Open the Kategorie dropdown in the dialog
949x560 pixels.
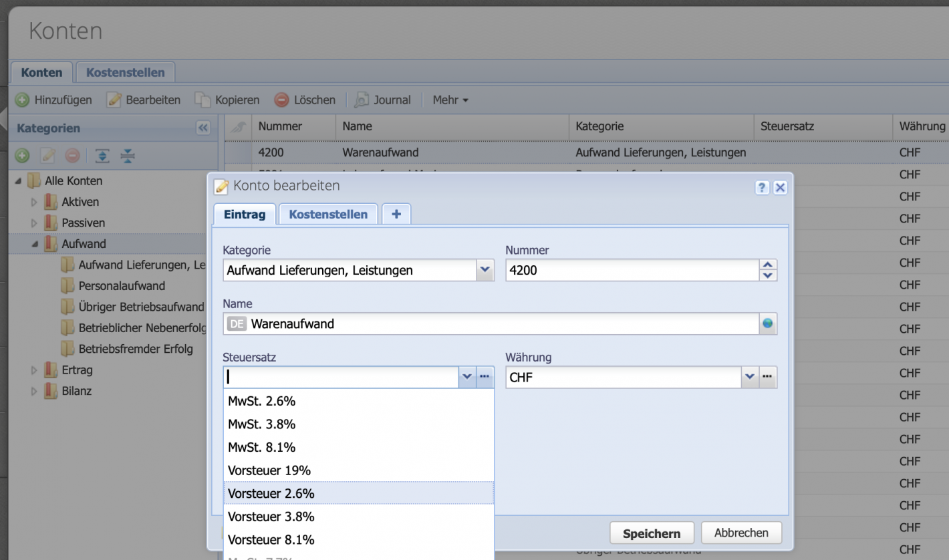pyautogui.click(x=485, y=270)
